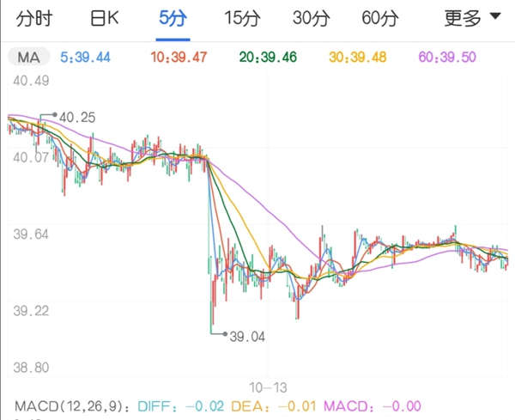Click the 10-13 date label
Image resolution: width=515 pixels, height=420 pixels.
click(268, 388)
